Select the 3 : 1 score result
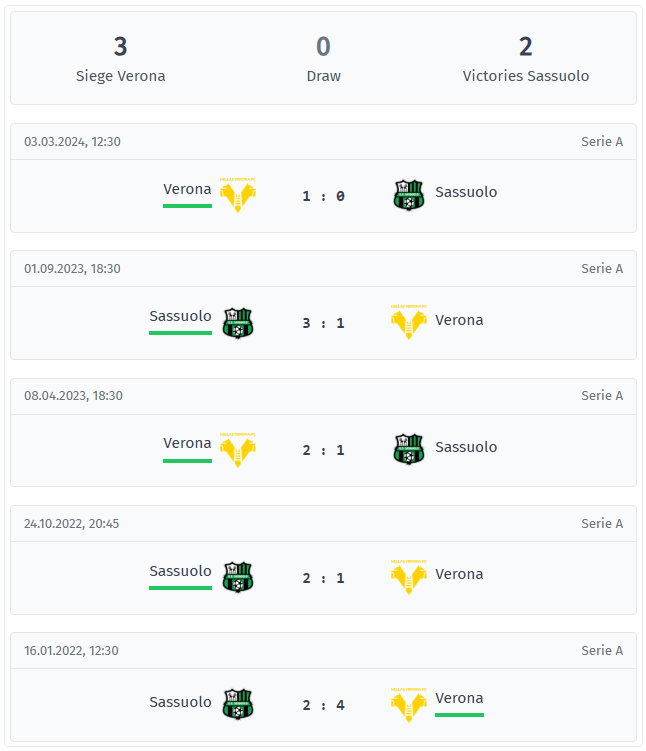Viewport: 646px width, 751px height. [x=323, y=323]
